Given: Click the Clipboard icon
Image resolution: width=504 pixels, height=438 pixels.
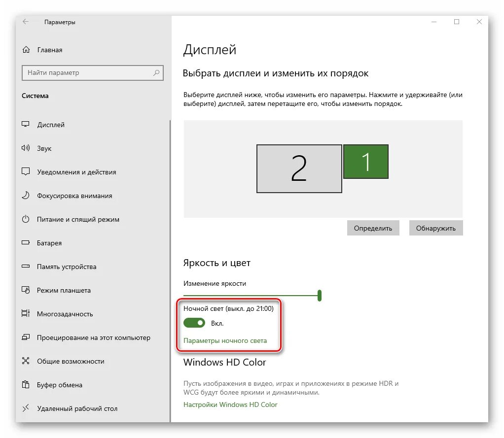Looking at the screenshot, I should point(25,384).
